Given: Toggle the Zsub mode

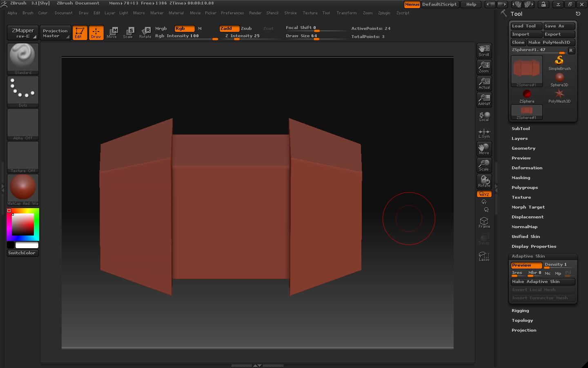Looking at the screenshot, I should pos(246,29).
